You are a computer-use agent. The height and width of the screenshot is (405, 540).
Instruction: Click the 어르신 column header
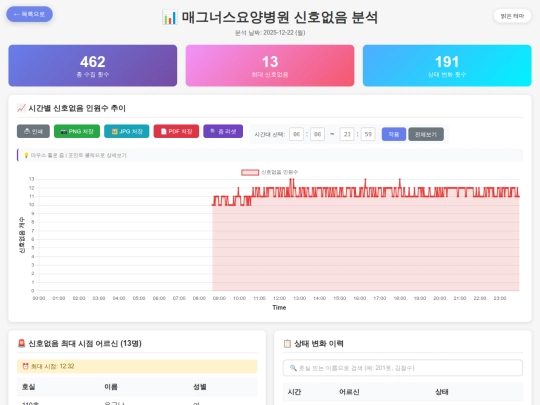click(349, 392)
